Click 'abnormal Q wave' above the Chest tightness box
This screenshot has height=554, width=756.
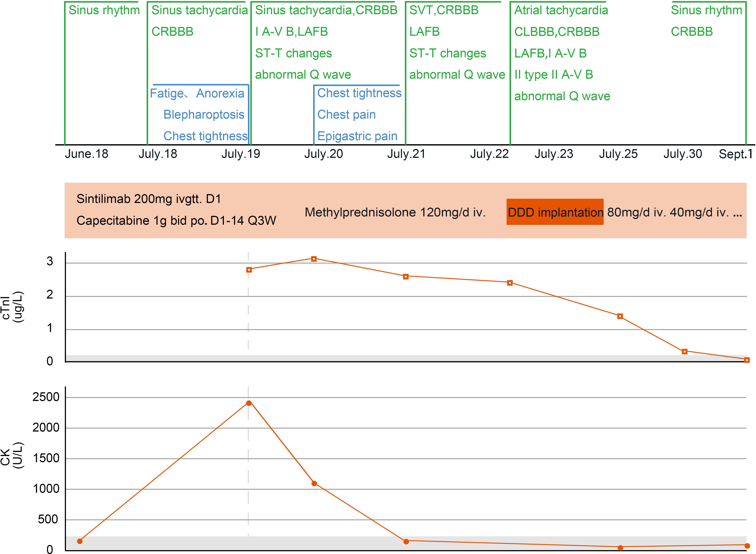tap(303, 74)
